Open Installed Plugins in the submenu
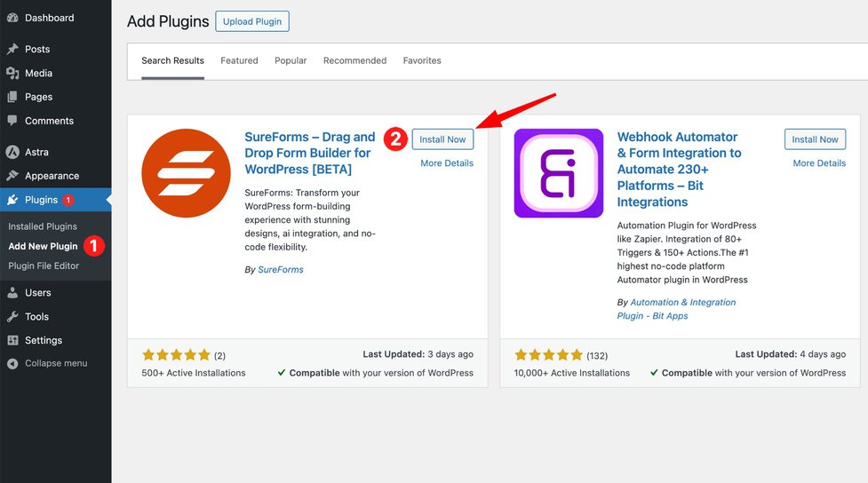 [x=43, y=226]
